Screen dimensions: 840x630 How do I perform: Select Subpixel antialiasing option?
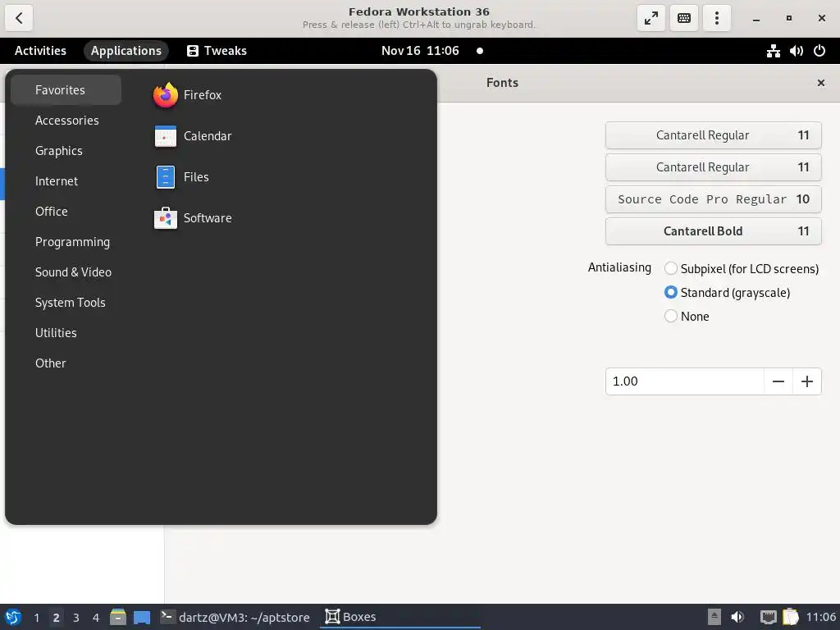point(742,268)
